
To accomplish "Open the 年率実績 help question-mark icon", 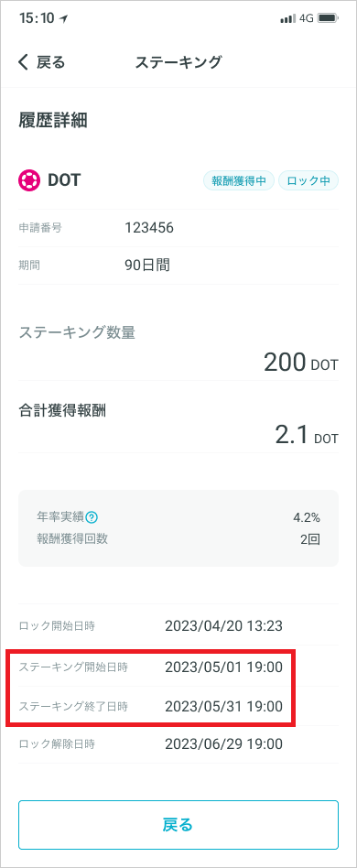I will [92, 517].
